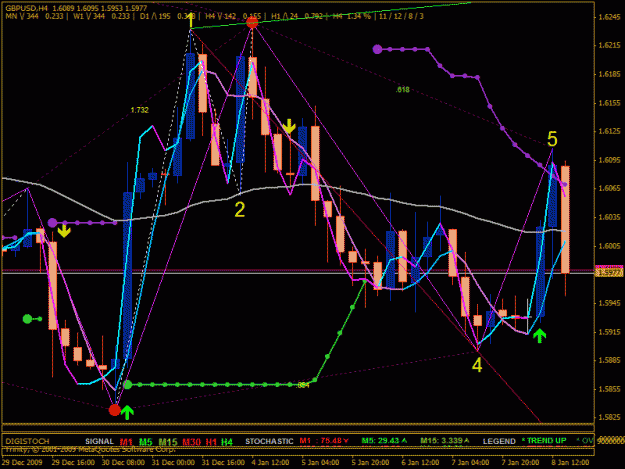Click the yellow down arrow above 5 Jan candles
The image size is (625, 469).
point(289,126)
